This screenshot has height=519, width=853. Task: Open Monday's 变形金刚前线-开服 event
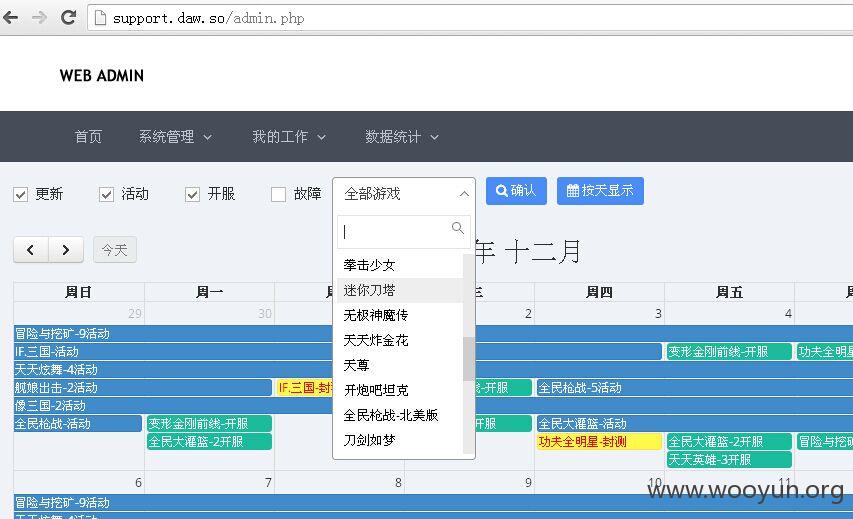(x=209, y=423)
